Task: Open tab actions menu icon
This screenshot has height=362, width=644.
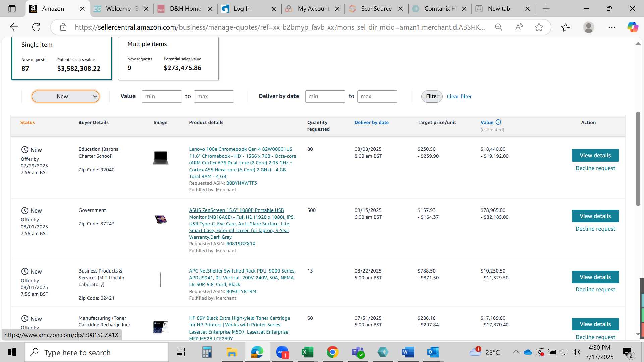Action: [x=12, y=9]
